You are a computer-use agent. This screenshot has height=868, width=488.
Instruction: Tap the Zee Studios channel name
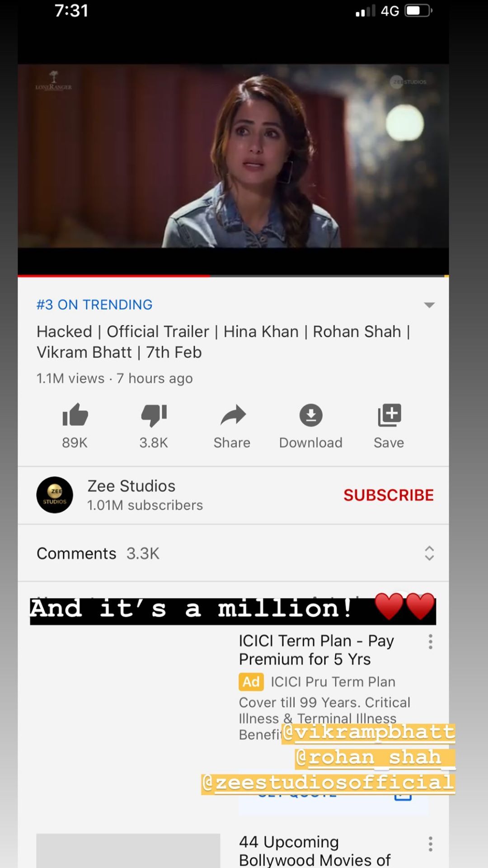point(131,486)
